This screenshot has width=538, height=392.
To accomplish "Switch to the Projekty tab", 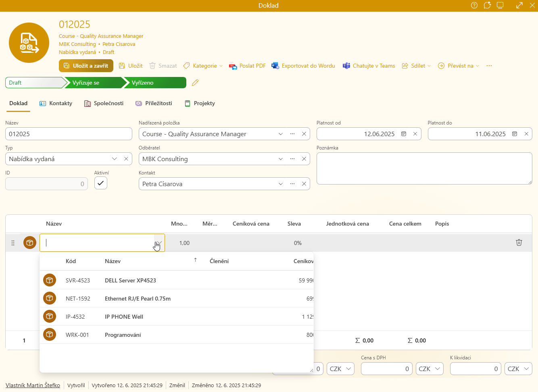I will [200, 103].
